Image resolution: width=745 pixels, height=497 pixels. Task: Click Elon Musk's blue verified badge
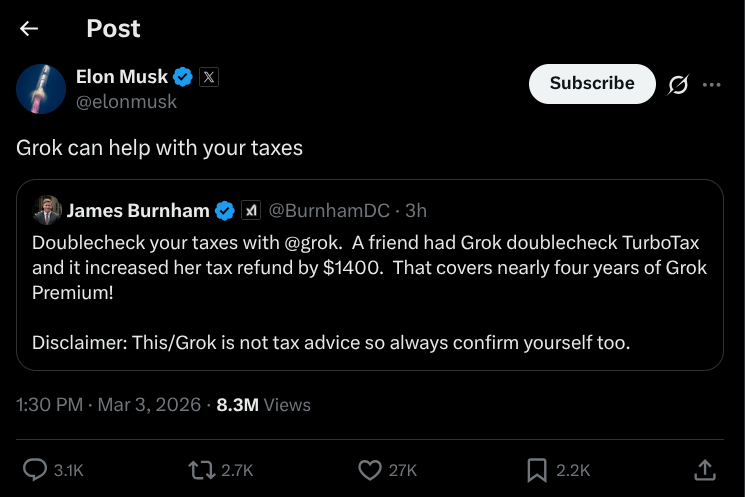(x=184, y=76)
